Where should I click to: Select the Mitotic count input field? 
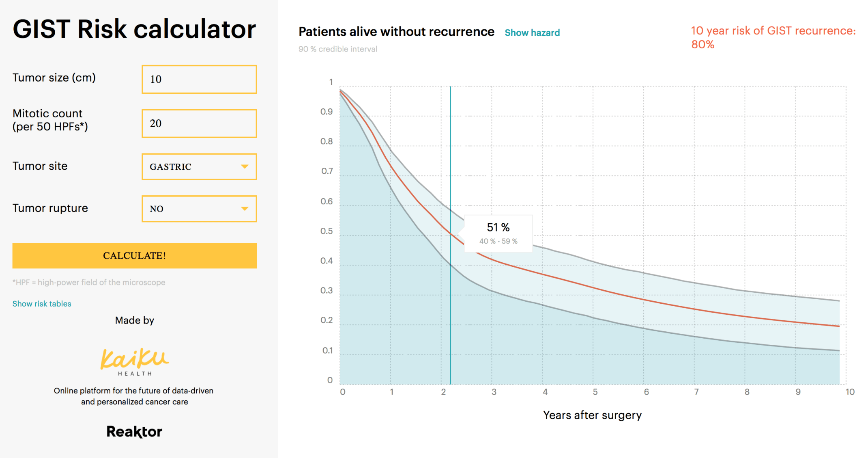[199, 123]
